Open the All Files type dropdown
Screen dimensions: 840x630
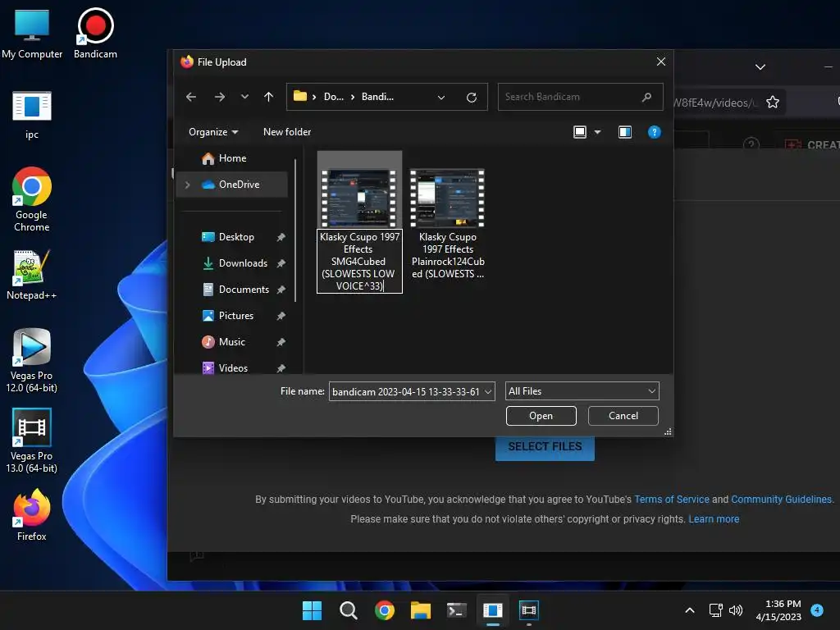click(582, 391)
